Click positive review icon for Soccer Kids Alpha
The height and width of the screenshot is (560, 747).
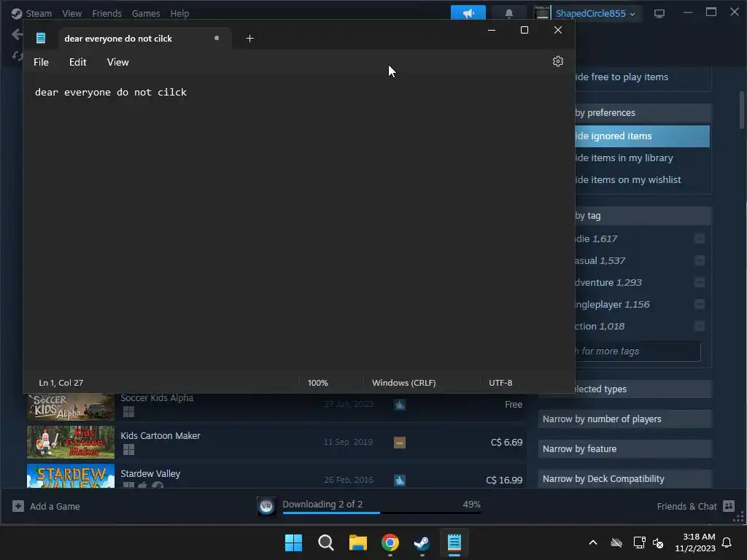point(400,405)
